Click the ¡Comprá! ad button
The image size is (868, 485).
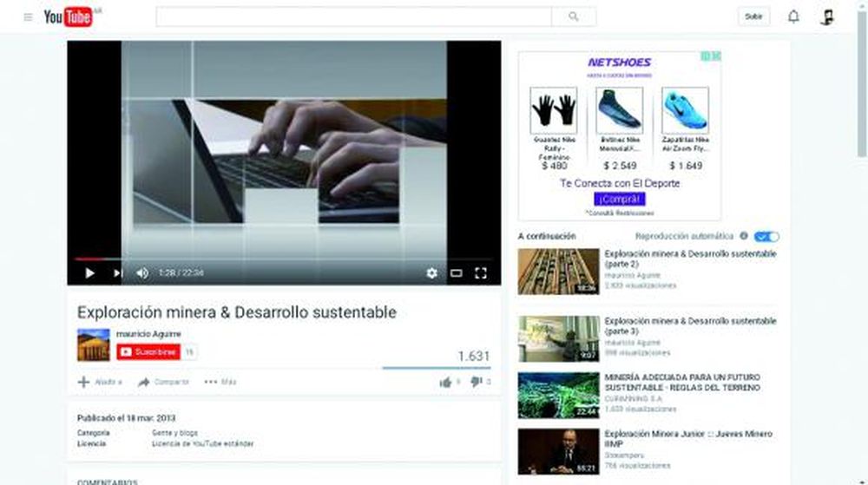[x=620, y=199]
